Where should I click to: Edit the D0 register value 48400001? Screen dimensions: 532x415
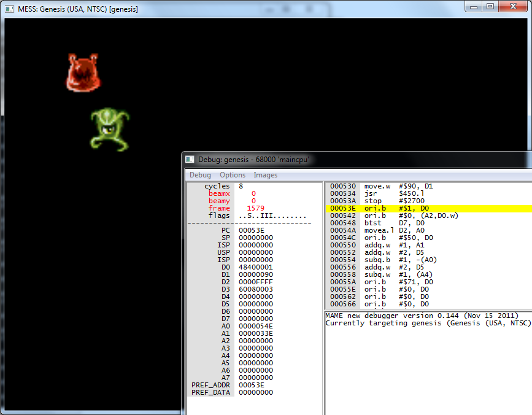pos(255,267)
